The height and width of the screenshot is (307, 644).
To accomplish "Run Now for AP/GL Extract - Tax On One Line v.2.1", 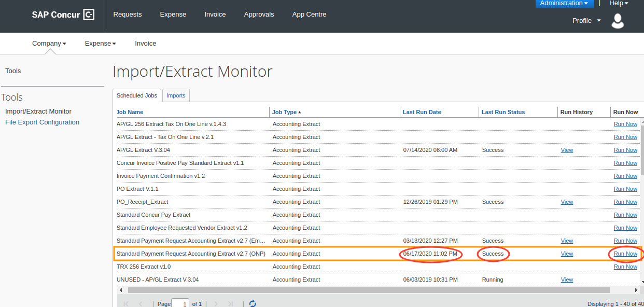I will coord(625,137).
